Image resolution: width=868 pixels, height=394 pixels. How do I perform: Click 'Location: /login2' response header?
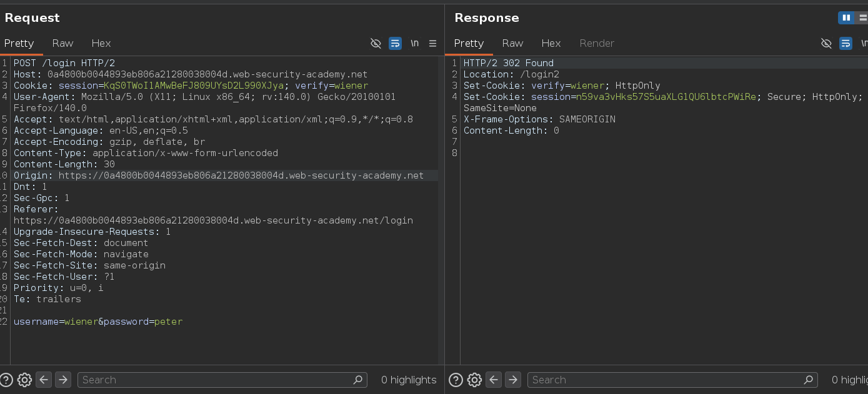click(x=511, y=74)
